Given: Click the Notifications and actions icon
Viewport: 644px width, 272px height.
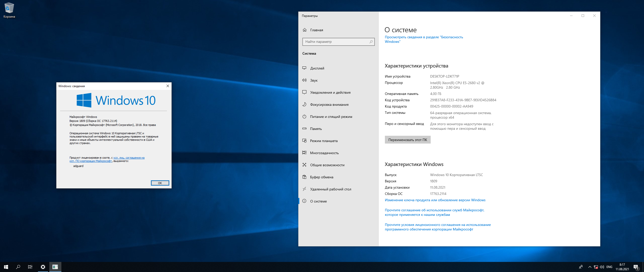Looking at the screenshot, I should 304,92.
